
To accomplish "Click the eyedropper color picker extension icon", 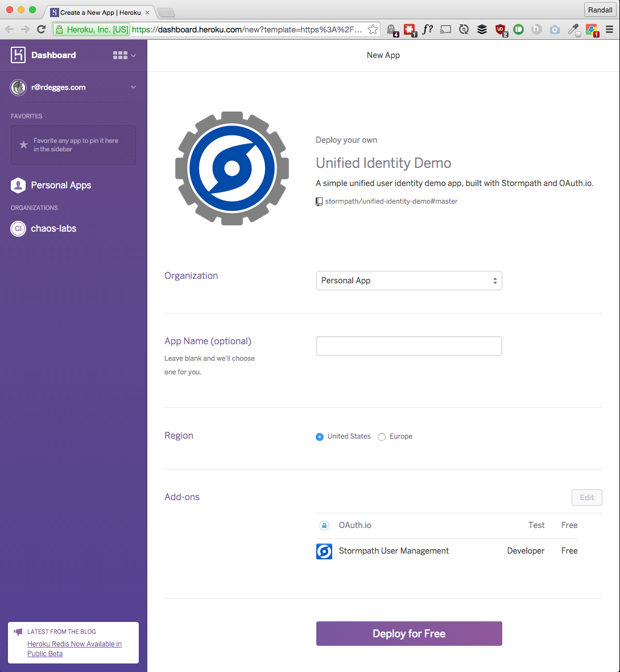I will 574,30.
